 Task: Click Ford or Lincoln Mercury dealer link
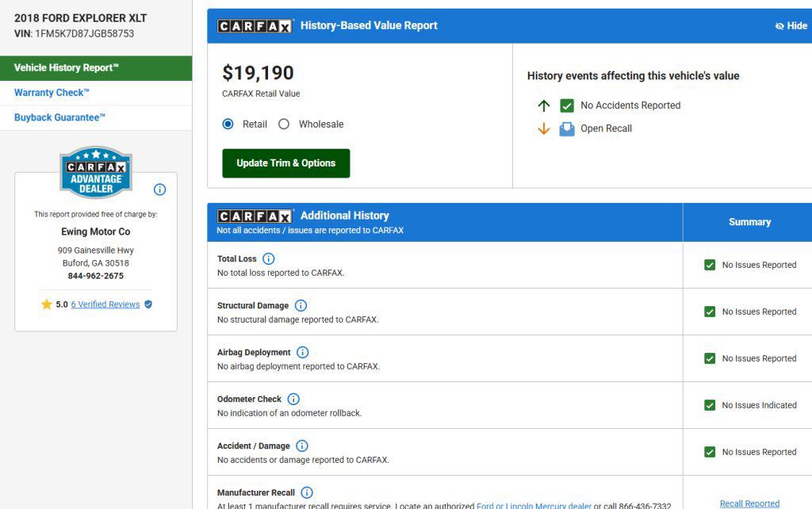tap(534, 506)
